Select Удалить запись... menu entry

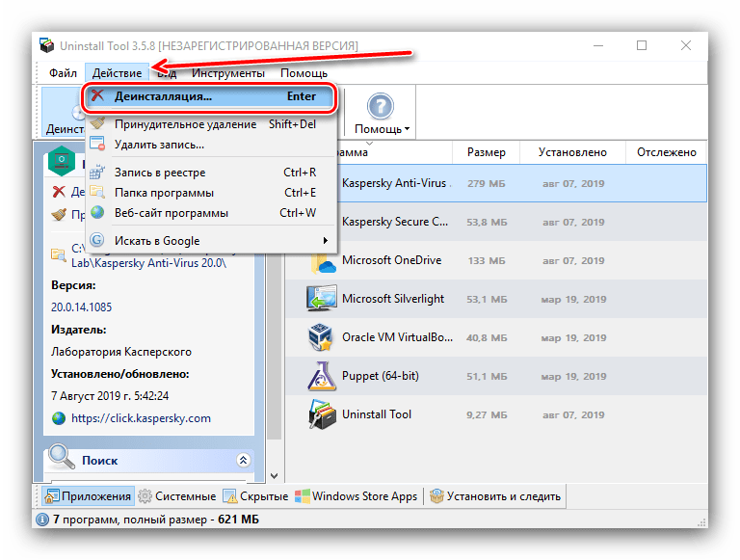211,145
